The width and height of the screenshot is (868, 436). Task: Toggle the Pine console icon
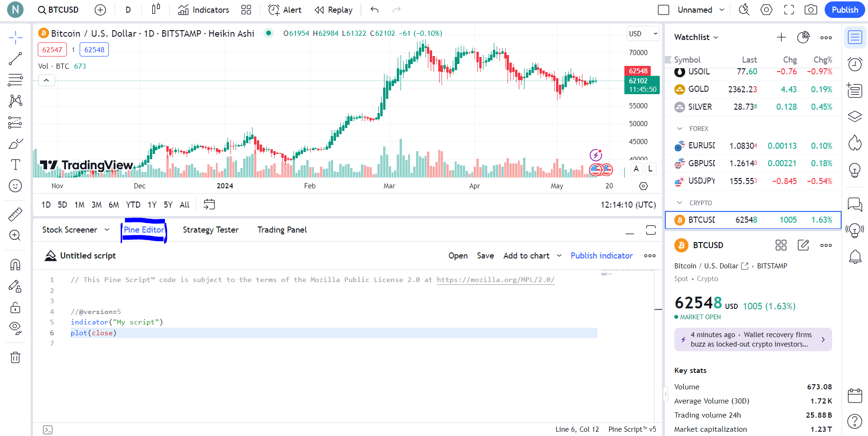48,430
